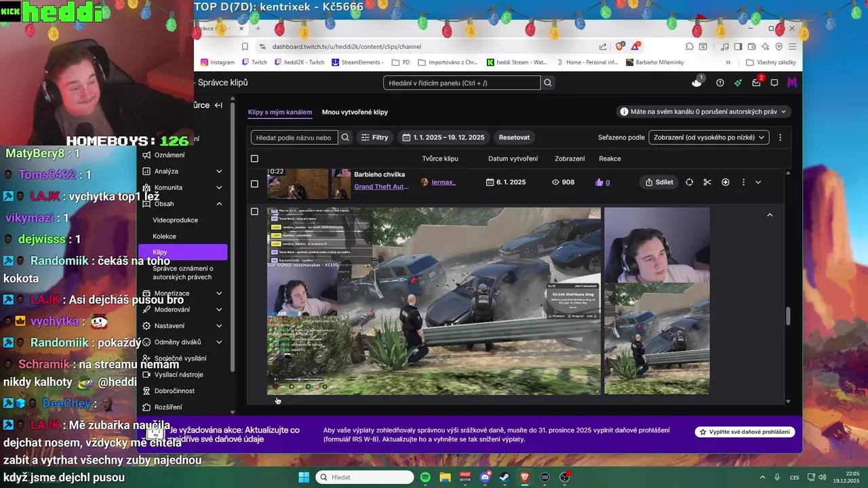The height and width of the screenshot is (488, 868).
Task: Open the user avatar menu in Twitch header
Action: tap(792, 83)
